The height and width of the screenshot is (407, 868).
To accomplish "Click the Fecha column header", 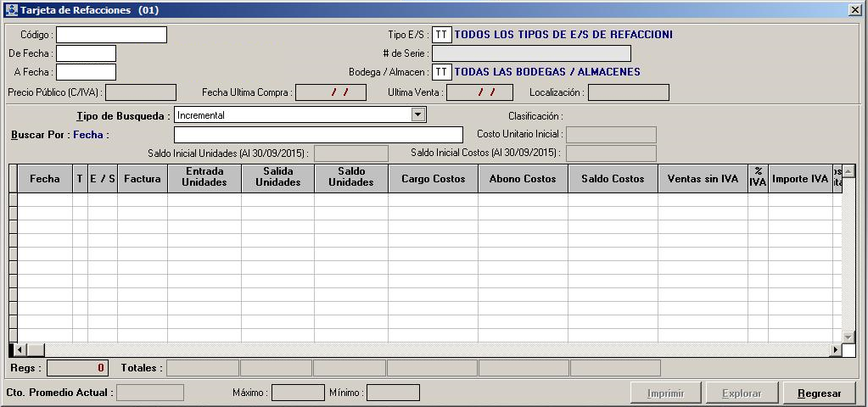I will (x=45, y=179).
